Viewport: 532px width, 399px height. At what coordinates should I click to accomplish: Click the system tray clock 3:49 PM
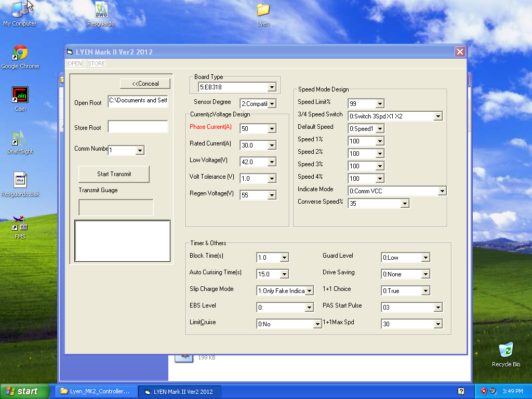[512, 391]
